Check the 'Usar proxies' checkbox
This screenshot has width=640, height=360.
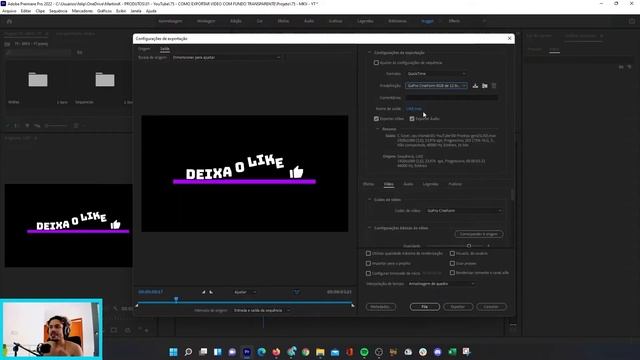click(x=452, y=264)
